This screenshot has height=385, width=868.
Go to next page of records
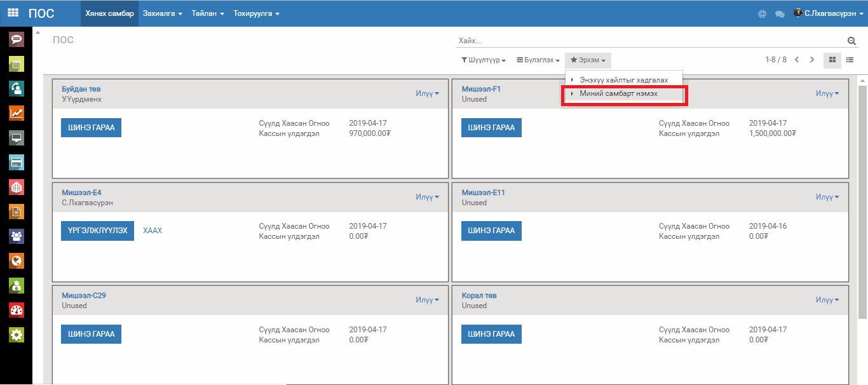click(x=812, y=60)
